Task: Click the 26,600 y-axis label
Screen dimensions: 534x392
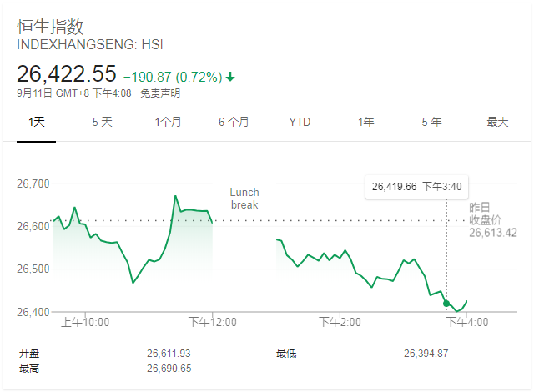Action: 33,226
